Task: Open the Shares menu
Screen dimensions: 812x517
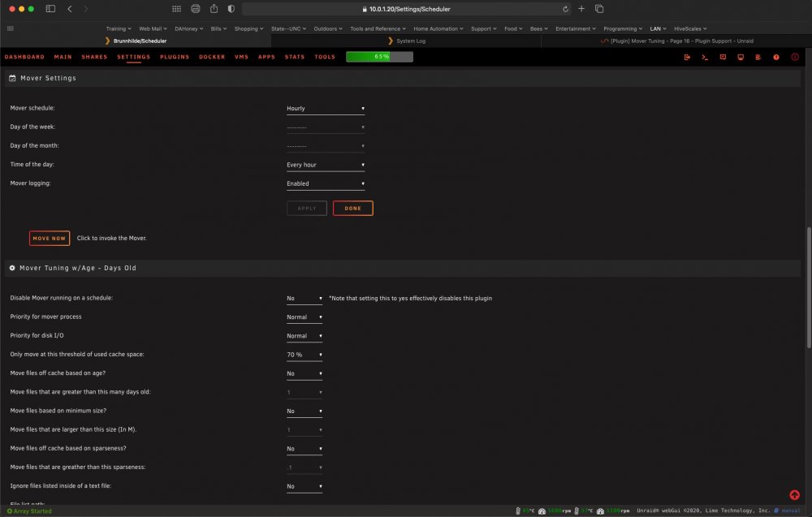Action: [94, 57]
